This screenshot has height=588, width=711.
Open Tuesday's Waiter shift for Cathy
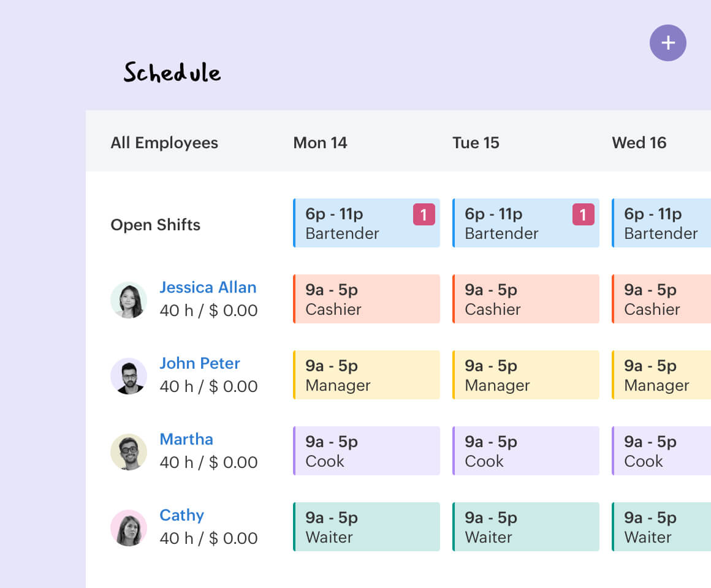click(x=526, y=527)
